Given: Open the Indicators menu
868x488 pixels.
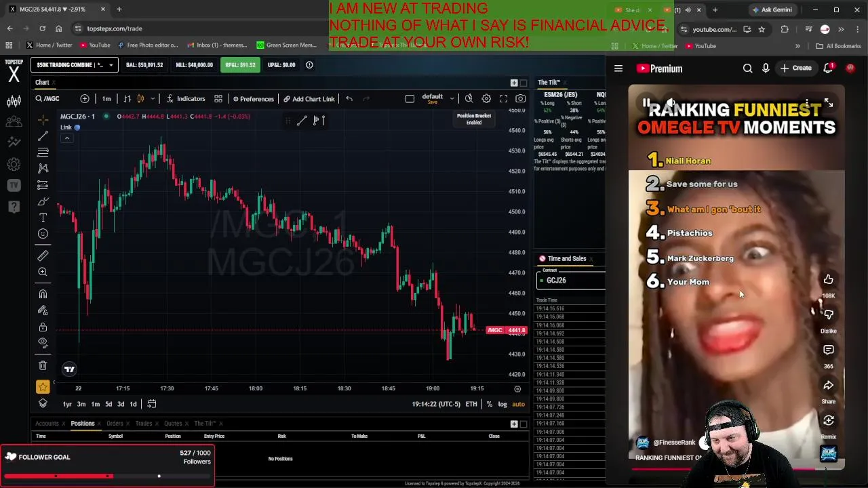Looking at the screenshot, I should point(186,99).
